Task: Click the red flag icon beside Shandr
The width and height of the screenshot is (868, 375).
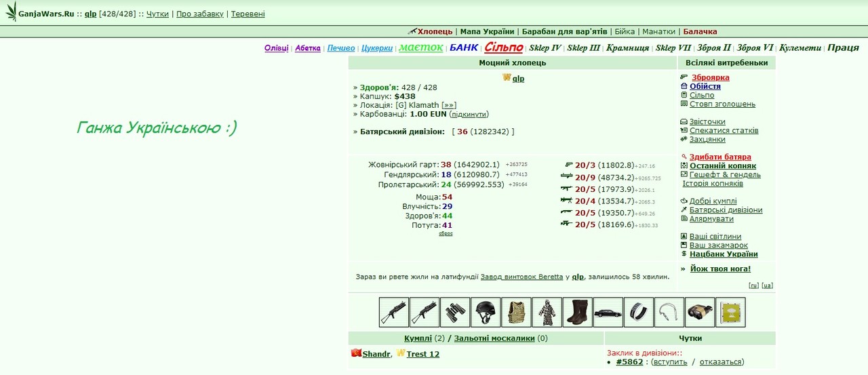Action: pyautogui.click(x=356, y=353)
